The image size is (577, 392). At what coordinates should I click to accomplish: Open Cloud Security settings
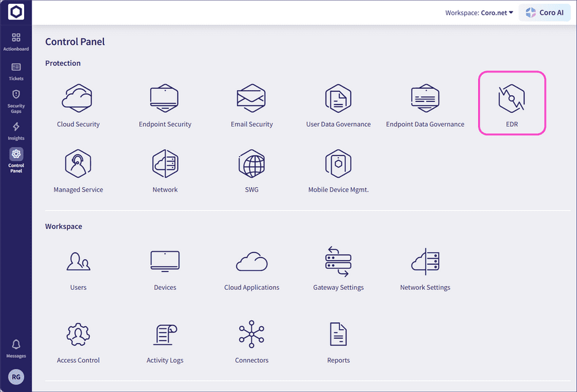pyautogui.click(x=78, y=100)
